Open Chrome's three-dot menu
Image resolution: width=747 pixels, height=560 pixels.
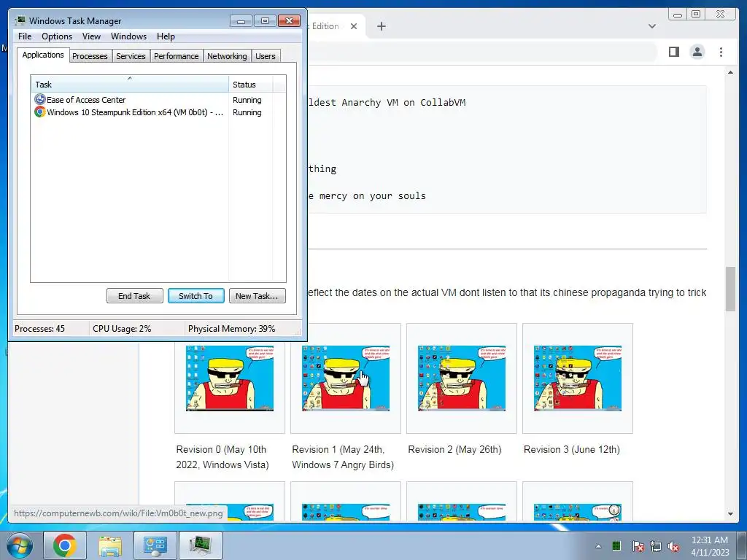[721, 52]
